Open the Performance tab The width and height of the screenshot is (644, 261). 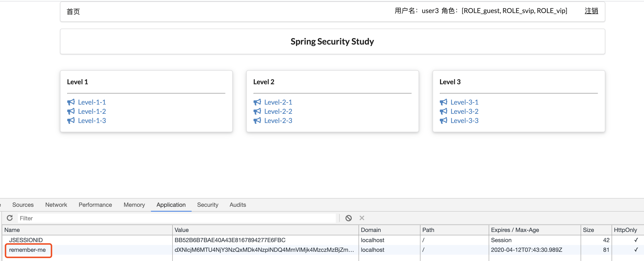(x=95, y=205)
